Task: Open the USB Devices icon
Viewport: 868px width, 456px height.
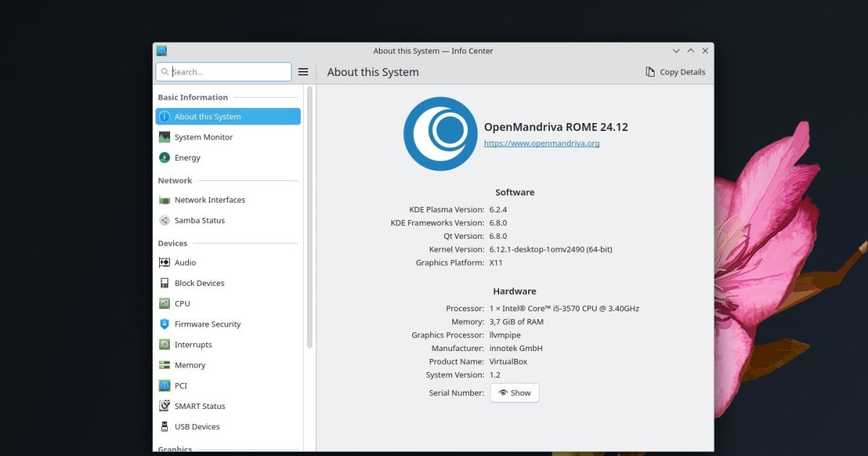Action: pos(166,426)
